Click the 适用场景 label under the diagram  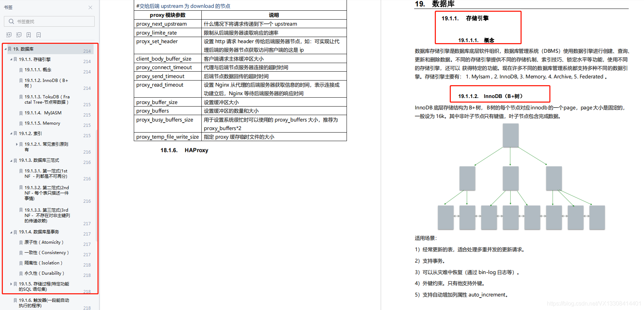tap(426, 238)
